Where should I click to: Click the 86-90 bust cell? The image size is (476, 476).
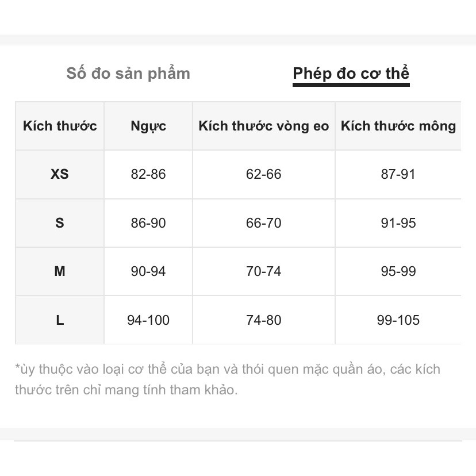[148, 223]
